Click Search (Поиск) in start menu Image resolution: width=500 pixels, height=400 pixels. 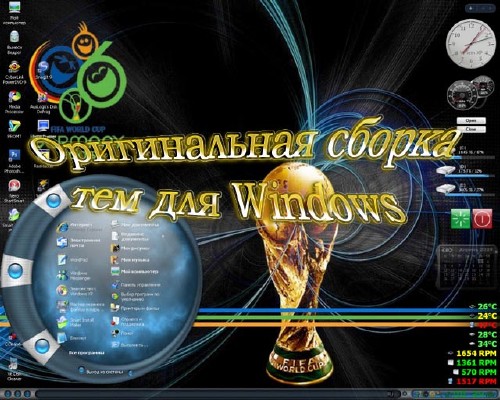click(123, 333)
